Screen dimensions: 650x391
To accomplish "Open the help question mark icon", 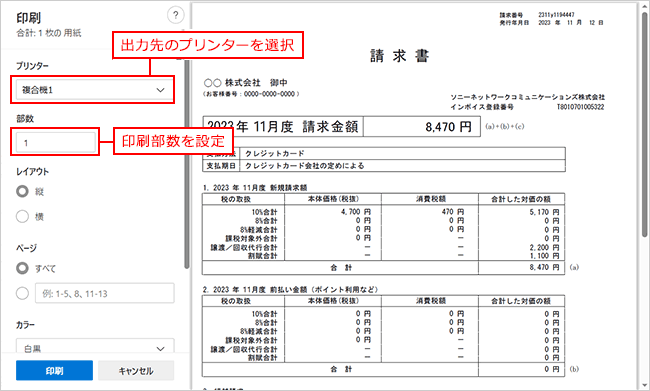I will click(x=176, y=15).
